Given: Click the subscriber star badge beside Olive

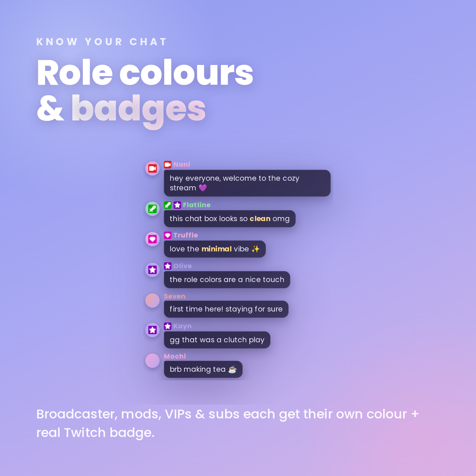Looking at the screenshot, I should point(168,266).
